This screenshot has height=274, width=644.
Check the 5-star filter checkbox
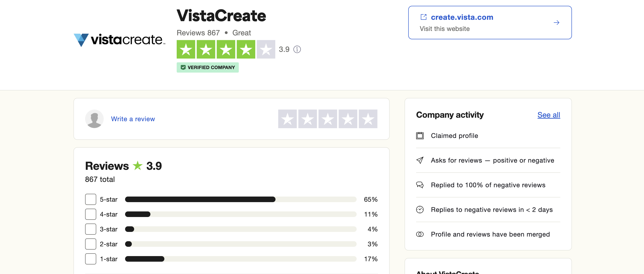click(x=90, y=199)
